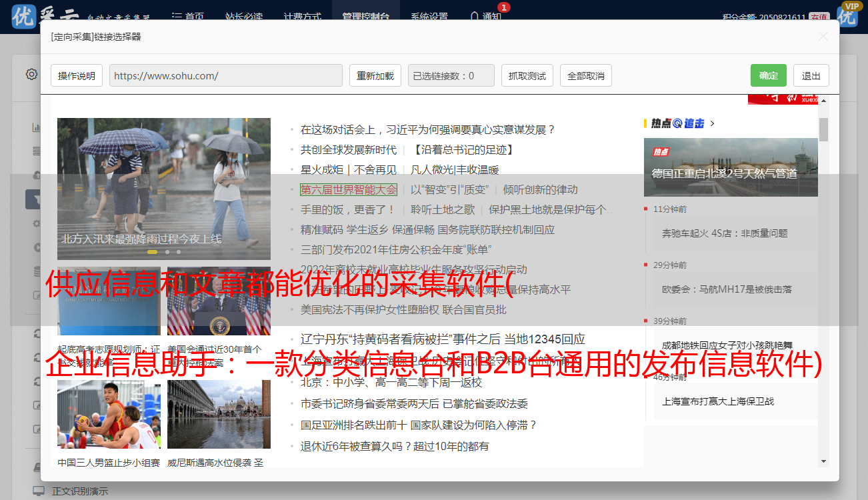Close the link selector dialog with X
868x500 pixels.
pyautogui.click(x=823, y=37)
